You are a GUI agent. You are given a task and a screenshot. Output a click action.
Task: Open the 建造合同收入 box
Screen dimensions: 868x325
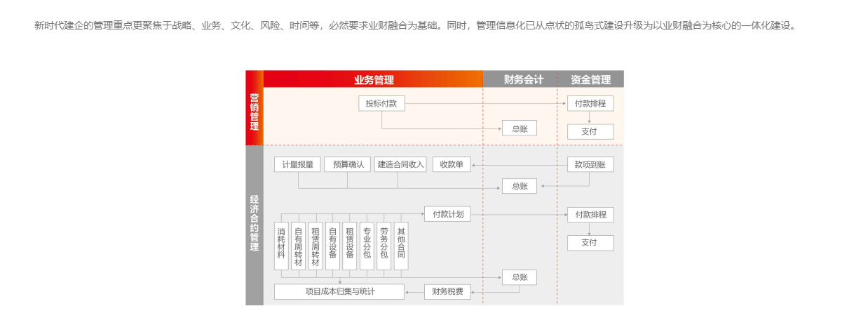click(x=400, y=164)
